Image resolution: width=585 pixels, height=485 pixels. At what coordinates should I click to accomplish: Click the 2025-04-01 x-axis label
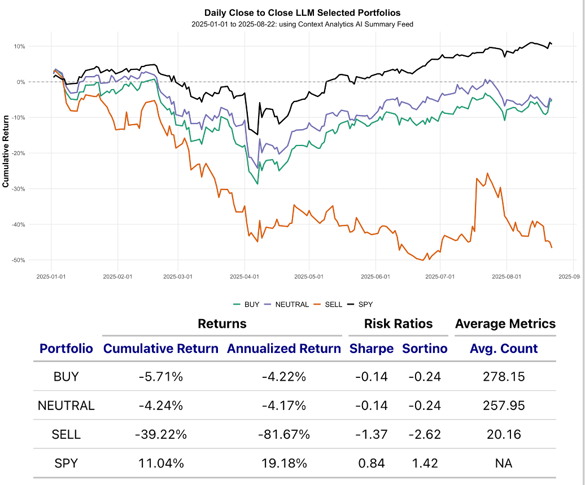click(244, 277)
